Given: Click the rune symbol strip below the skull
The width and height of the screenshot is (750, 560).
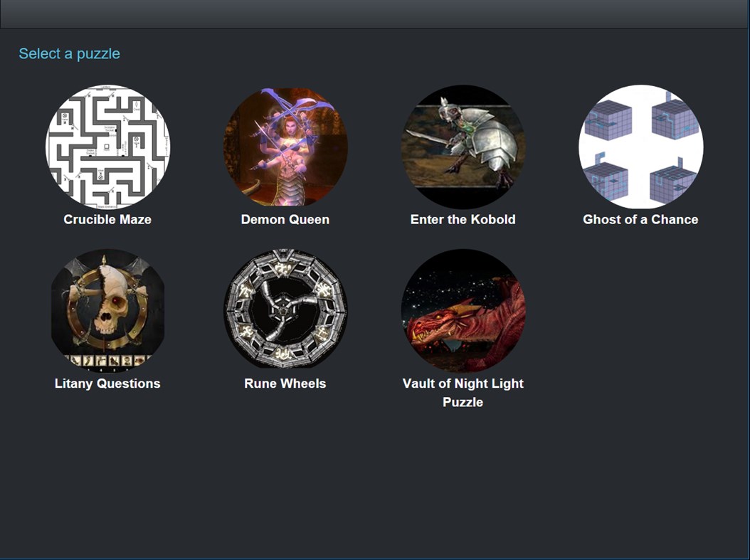Looking at the screenshot, I should pyautogui.click(x=107, y=361).
